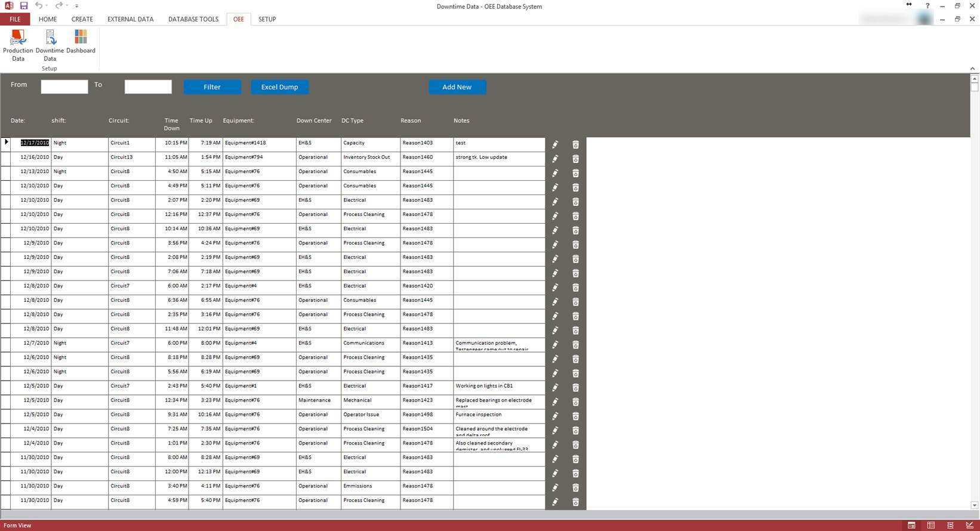
Task: Click the Add New button
Action: click(457, 87)
